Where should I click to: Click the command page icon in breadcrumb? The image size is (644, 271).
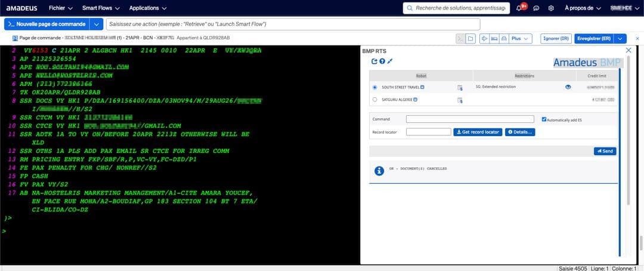[15, 38]
